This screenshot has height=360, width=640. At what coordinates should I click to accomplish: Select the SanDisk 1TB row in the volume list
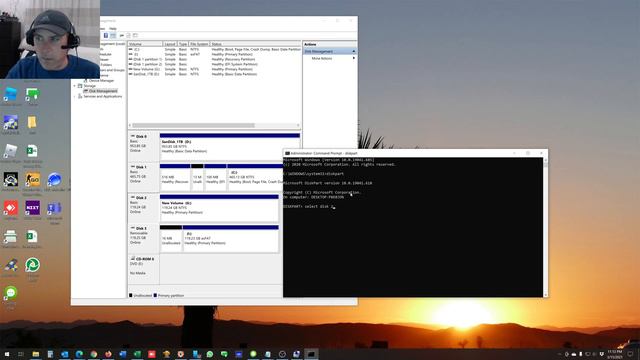pos(214,74)
